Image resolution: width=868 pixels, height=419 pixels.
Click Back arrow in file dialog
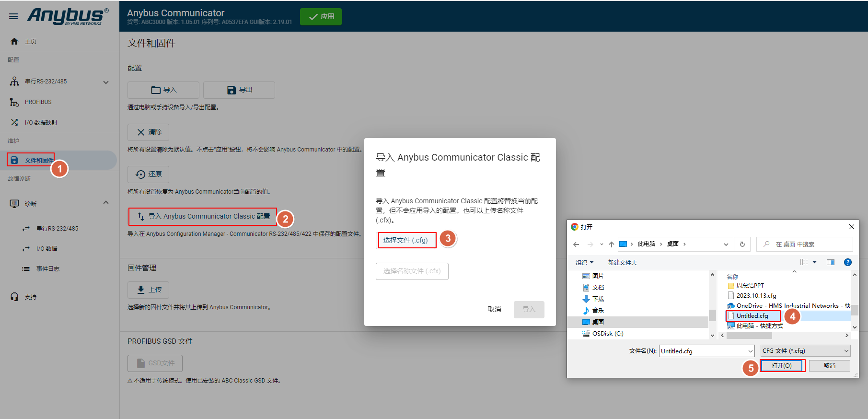tap(576, 244)
